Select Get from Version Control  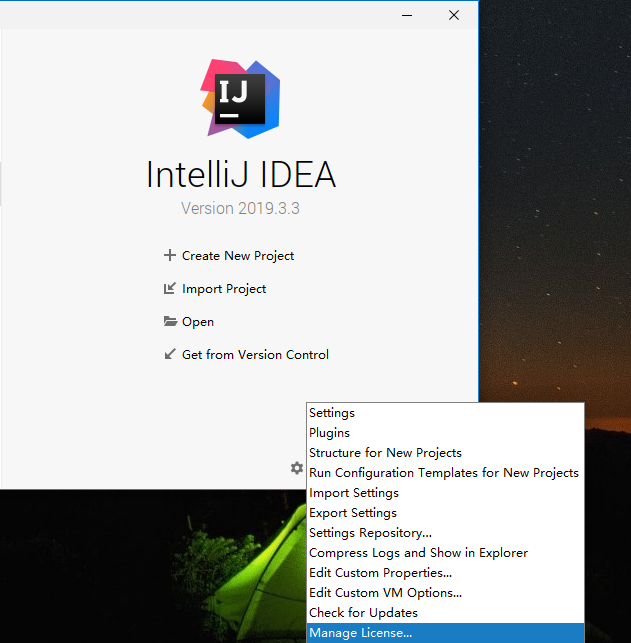255,355
